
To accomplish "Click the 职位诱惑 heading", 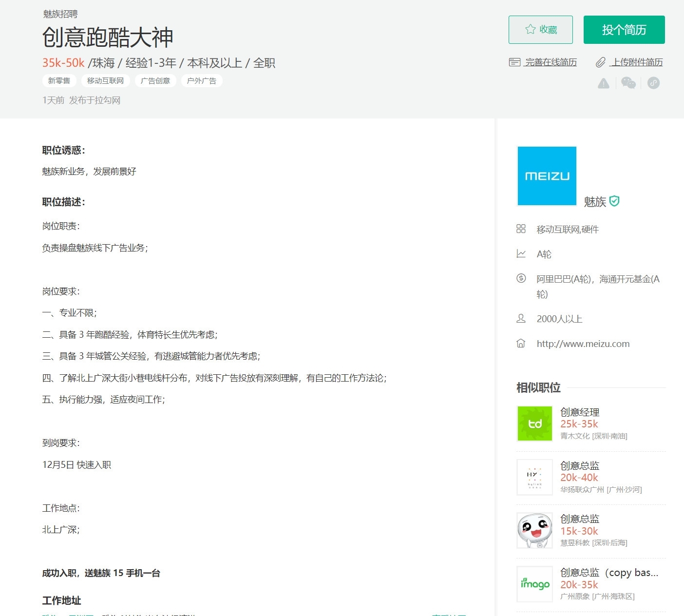I will click(x=64, y=151).
